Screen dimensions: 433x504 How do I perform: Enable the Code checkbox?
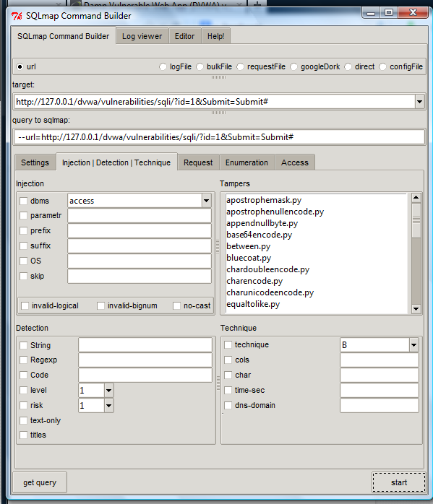pos(23,375)
